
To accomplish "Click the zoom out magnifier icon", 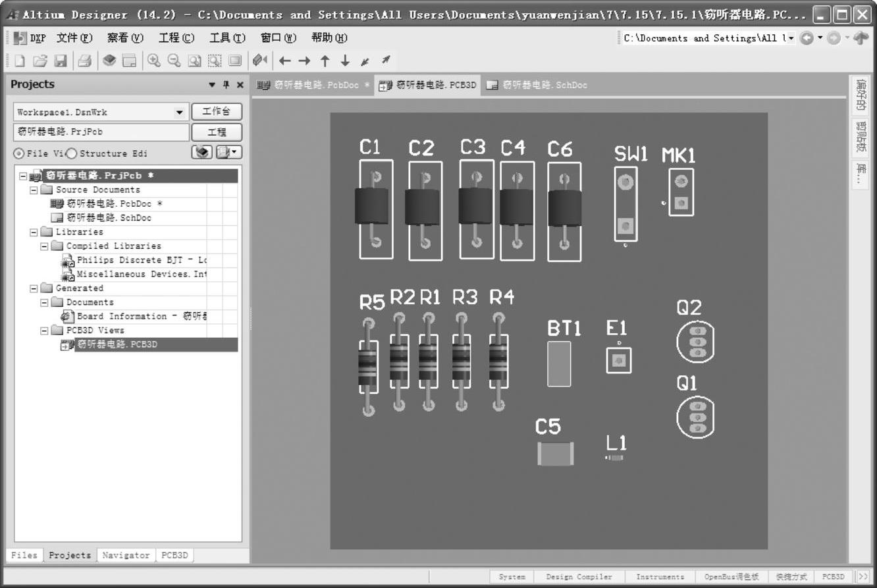I will point(174,61).
